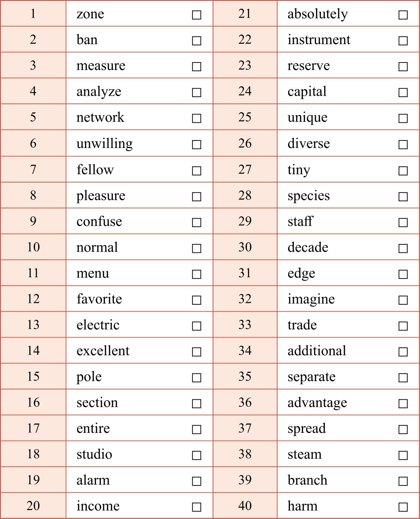
Task: Select the trade checkbox
Action: coord(403,326)
